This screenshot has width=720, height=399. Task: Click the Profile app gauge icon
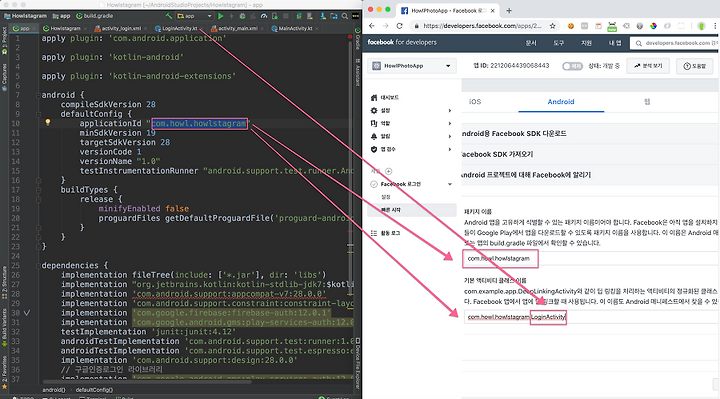(x=264, y=16)
